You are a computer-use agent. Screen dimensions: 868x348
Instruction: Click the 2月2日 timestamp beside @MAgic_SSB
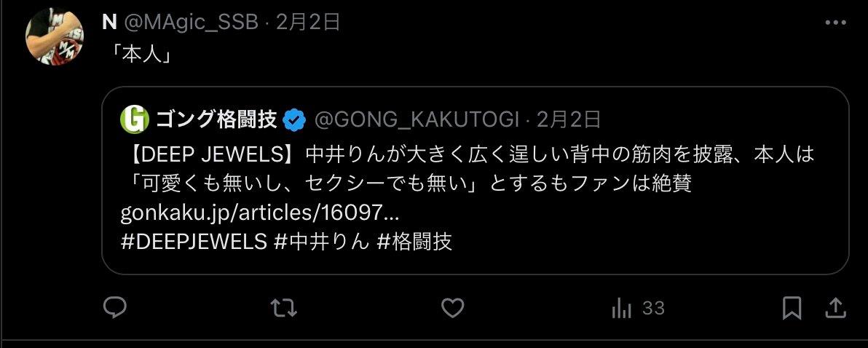click(x=308, y=22)
